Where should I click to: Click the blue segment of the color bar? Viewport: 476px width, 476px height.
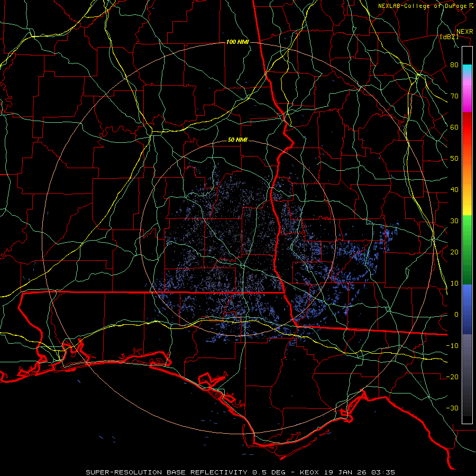coord(467,309)
